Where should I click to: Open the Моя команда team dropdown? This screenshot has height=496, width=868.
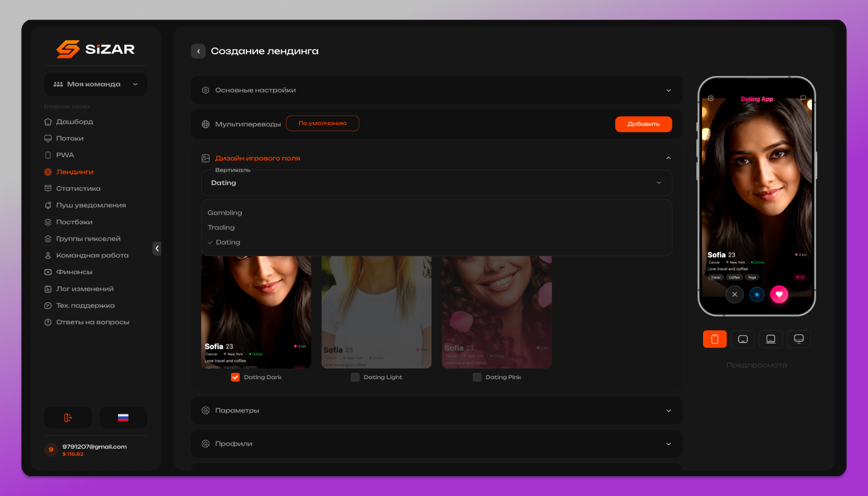click(95, 84)
